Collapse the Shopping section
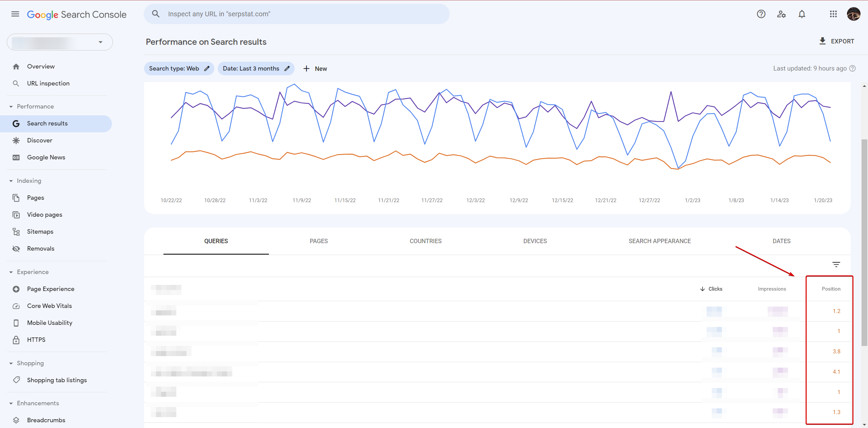 point(11,363)
